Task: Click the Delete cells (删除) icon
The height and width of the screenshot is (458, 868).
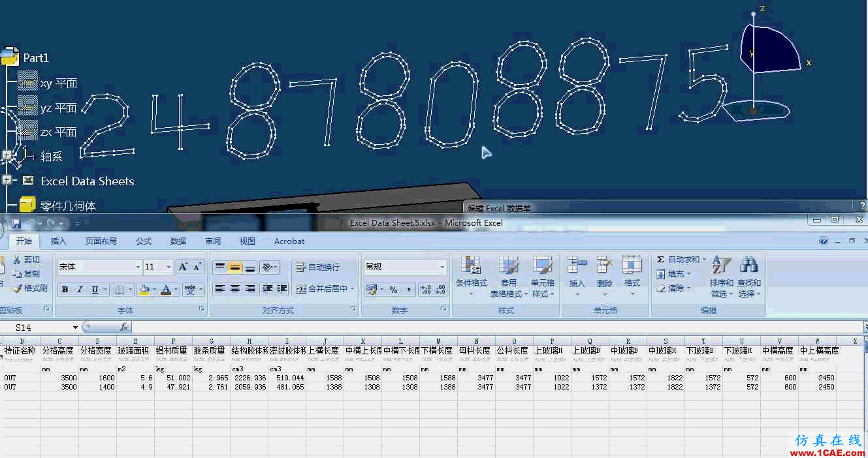Action: point(605,266)
